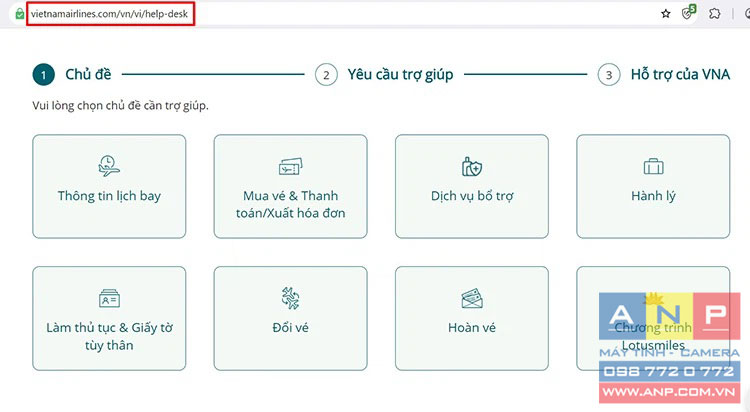
Task: Click the address bar URL vietnamairlines.com/vn/vi/help-desk
Action: point(110,14)
